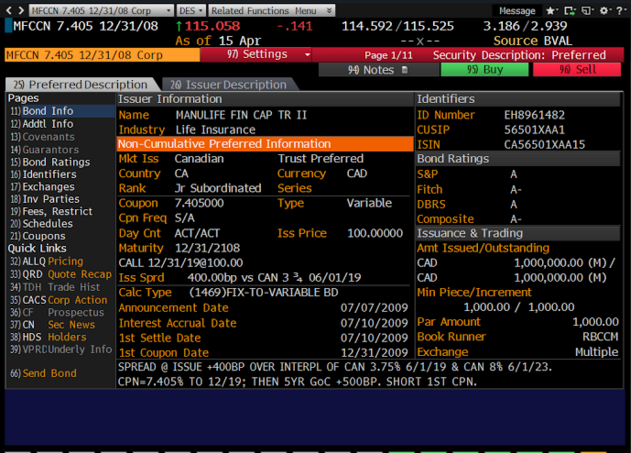The height and width of the screenshot is (453, 631).
Task: Open 32) ALLQ Pricing link
Action: click(47, 262)
